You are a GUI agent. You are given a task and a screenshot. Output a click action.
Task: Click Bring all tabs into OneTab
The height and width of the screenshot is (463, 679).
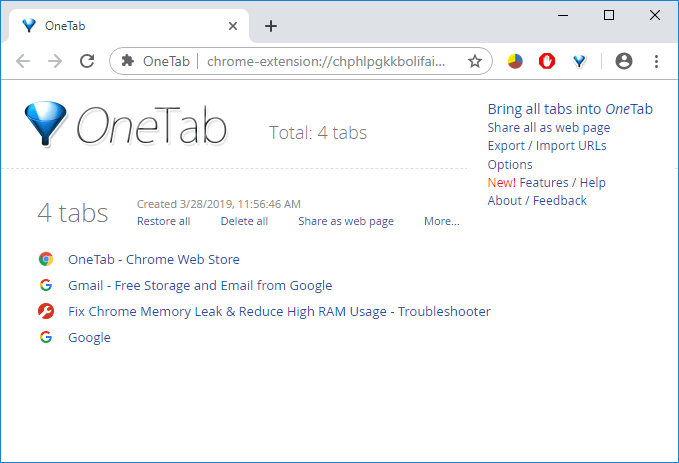[x=570, y=109]
